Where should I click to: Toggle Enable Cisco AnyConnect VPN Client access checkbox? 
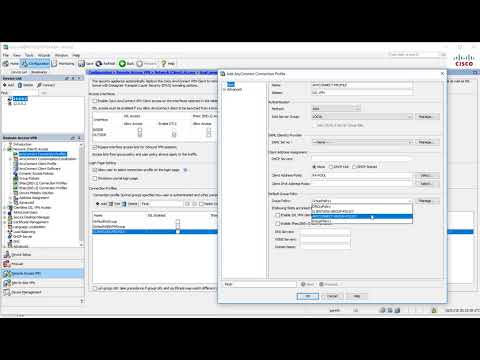click(x=95, y=101)
